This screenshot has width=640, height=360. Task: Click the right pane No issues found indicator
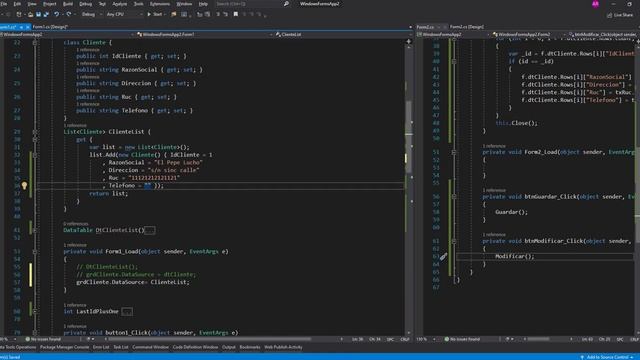[462, 339]
